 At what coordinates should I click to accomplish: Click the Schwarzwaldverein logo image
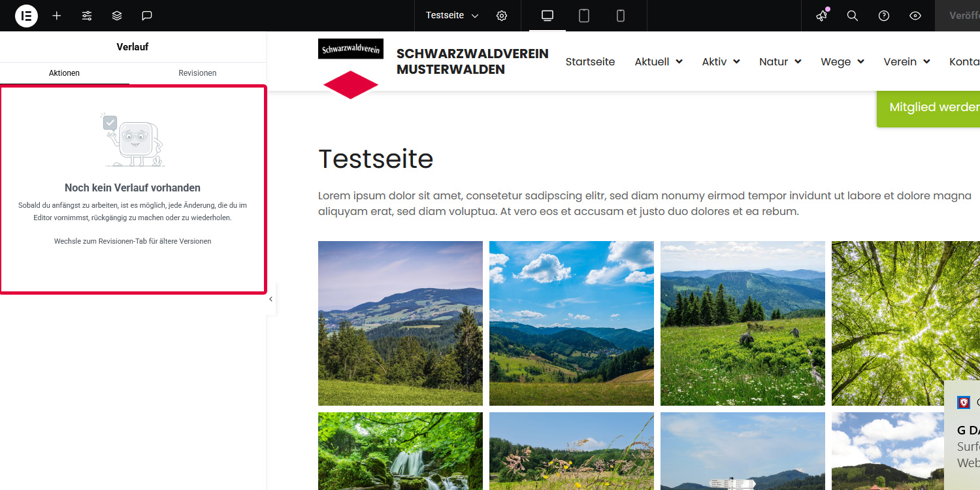coord(351,69)
